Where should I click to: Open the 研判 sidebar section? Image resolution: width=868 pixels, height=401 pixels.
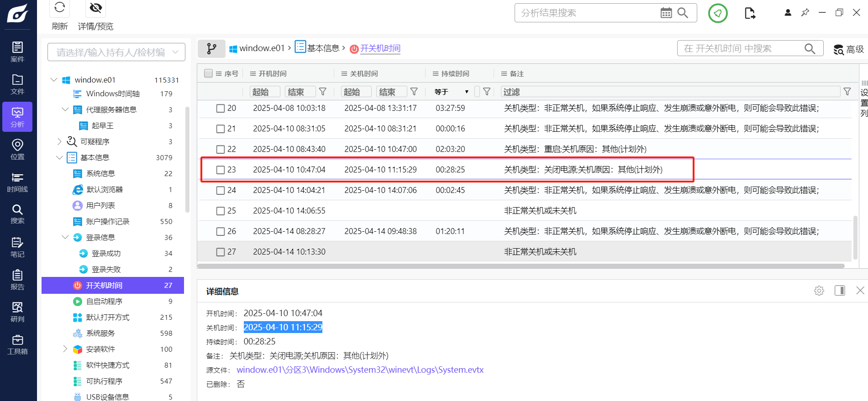[17, 312]
